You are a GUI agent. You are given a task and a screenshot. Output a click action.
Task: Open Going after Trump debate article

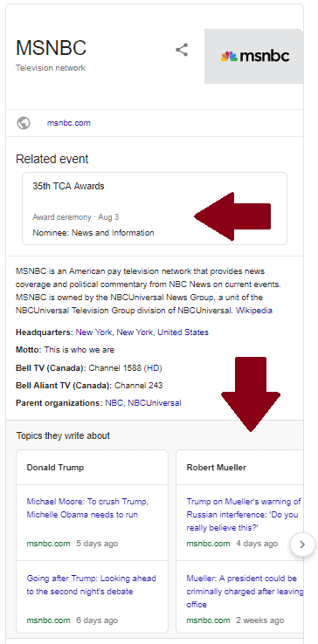point(92,585)
